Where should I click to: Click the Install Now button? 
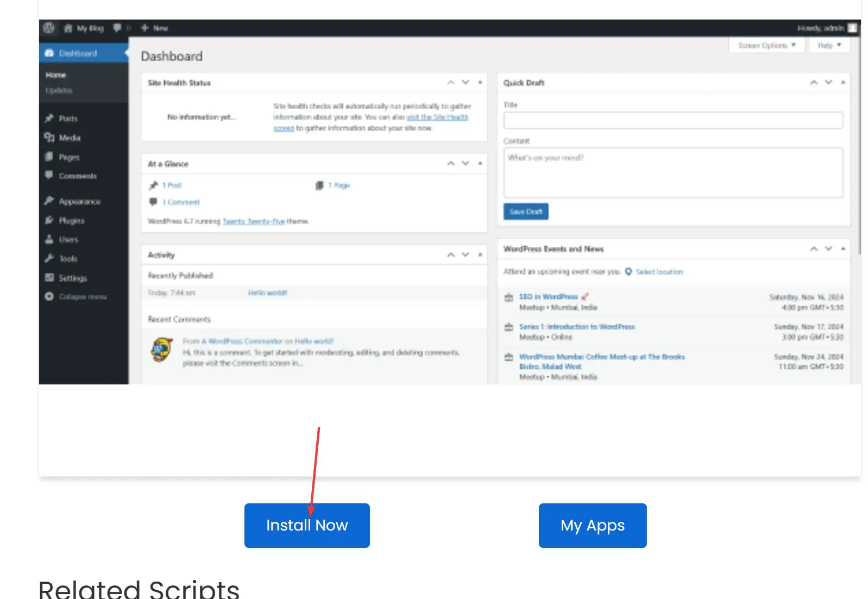coord(307,525)
